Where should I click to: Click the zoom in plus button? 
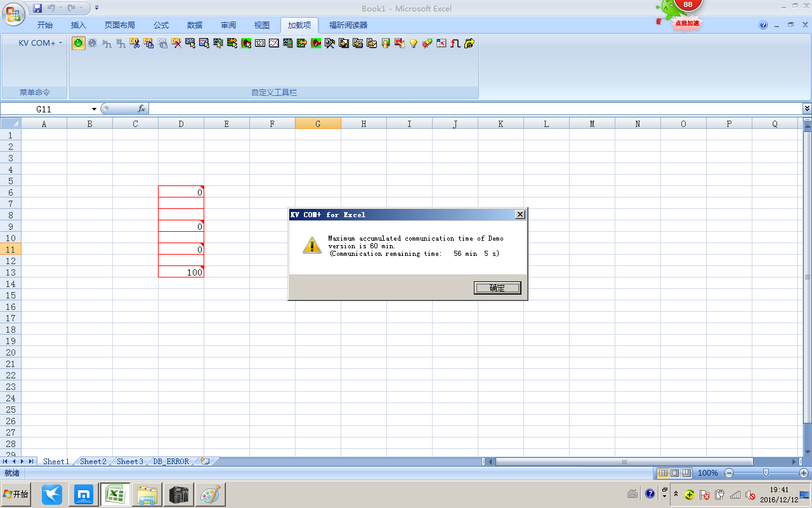[x=804, y=473]
